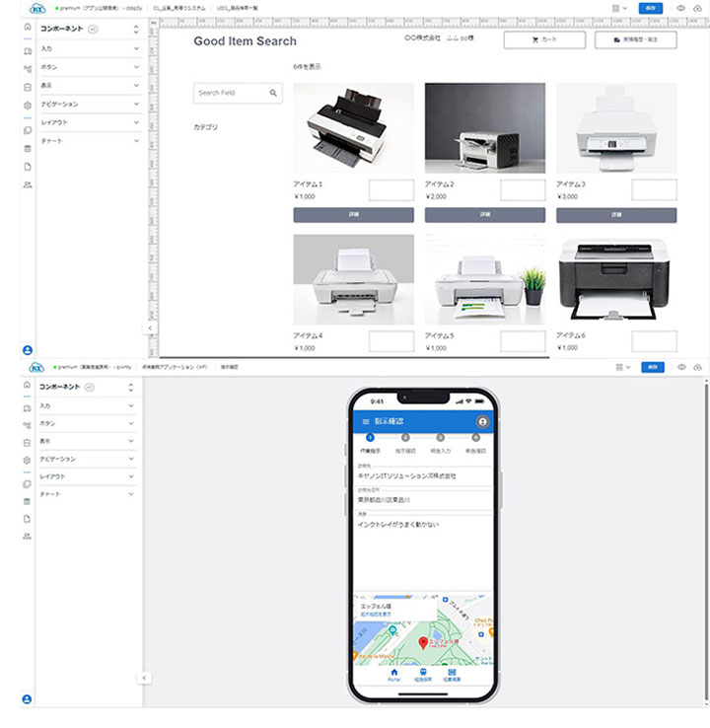Click the カート cart button
This screenshot has height=728, width=710.
(543, 40)
